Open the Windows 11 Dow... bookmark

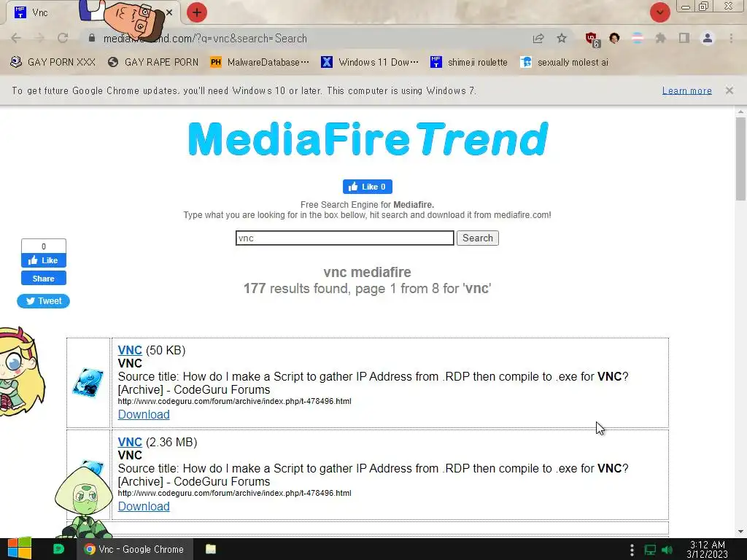[x=370, y=62]
